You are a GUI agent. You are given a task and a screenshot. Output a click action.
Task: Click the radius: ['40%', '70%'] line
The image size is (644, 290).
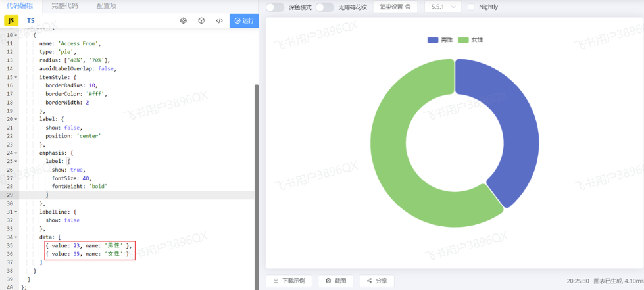point(75,60)
